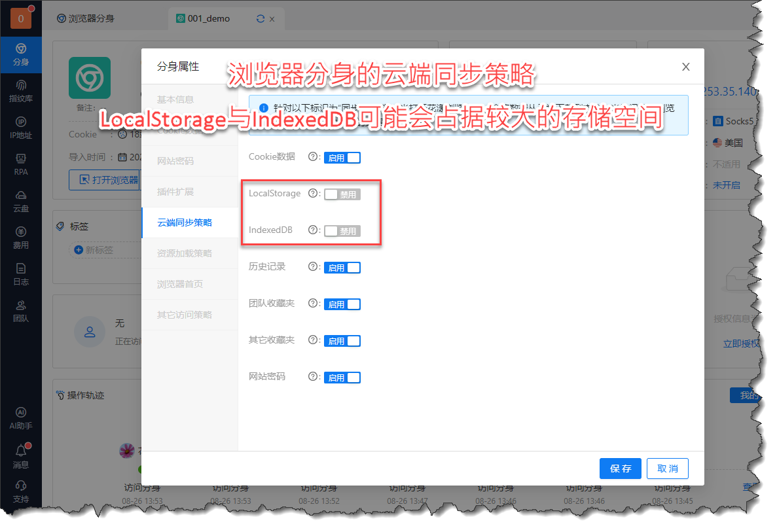This screenshot has height=532, width=777.
Task: Open the 指纹库 fingerprint library
Action: (21, 91)
